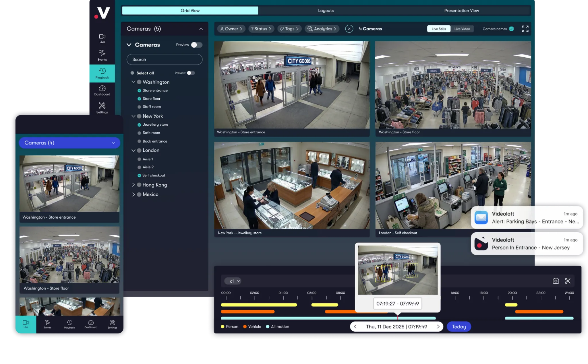Image resolution: width=588 pixels, height=364 pixels.
Task: Click the snapshot camera icon on timeline
Action: point(556,281)
